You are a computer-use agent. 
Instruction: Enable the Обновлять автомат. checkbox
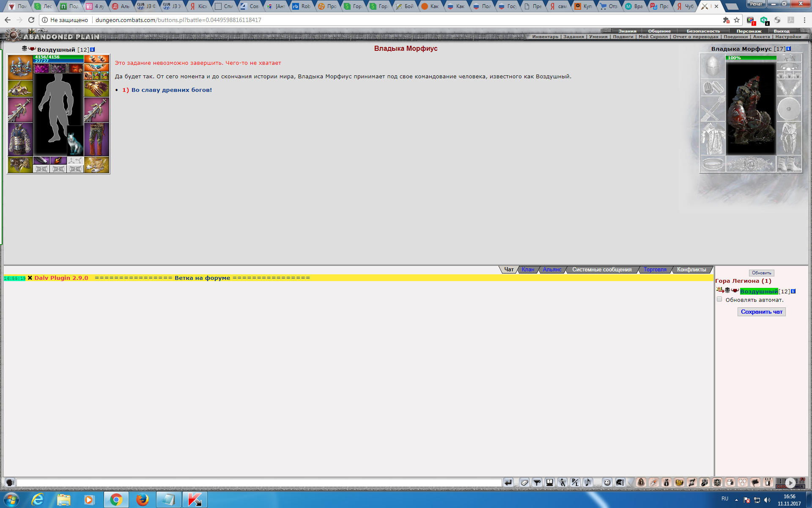point(719,299)
